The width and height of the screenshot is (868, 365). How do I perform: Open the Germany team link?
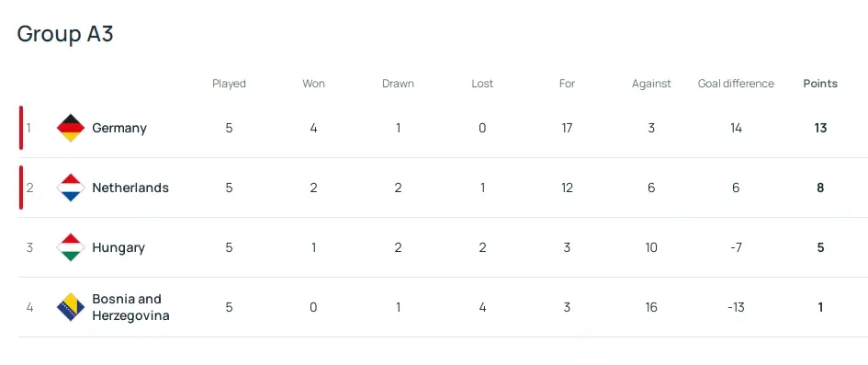coord(119,128)
